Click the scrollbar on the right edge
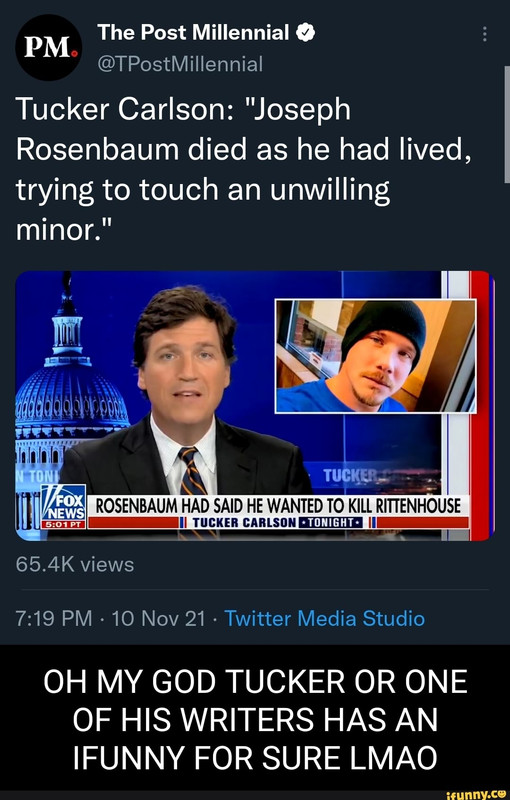This screenshot has height=800, width=510. (x=507, y=124)
